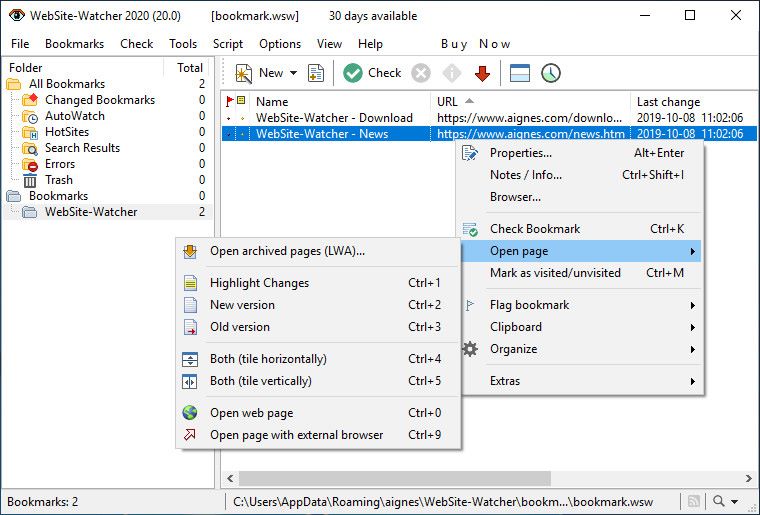
Task: Choose Properties... in the context menu
Action: (x=581, y=153)
